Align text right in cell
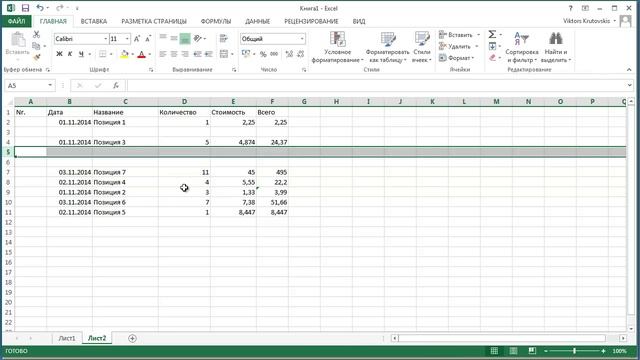The width and height of the screenshot is (640, 360). (x=185, y=54)
